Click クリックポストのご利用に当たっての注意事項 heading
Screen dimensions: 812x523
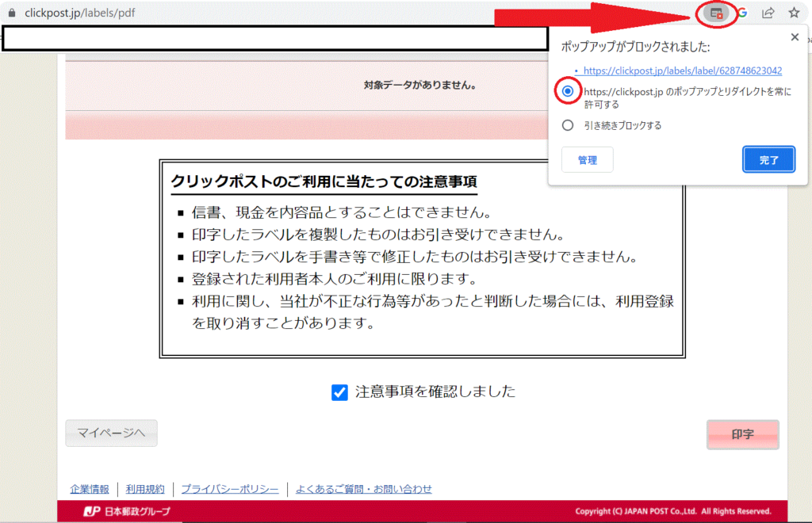324,181
